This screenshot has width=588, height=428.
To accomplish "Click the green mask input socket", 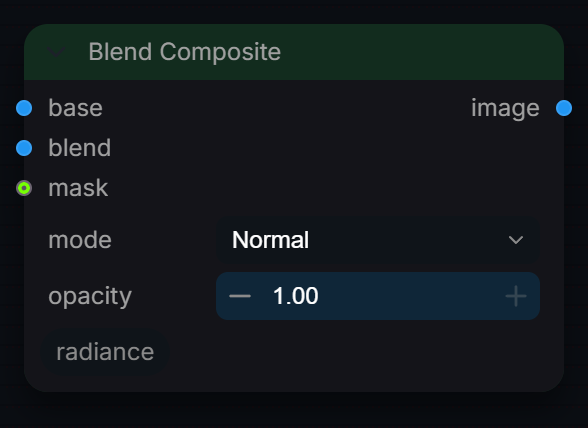I will [24, 188].
